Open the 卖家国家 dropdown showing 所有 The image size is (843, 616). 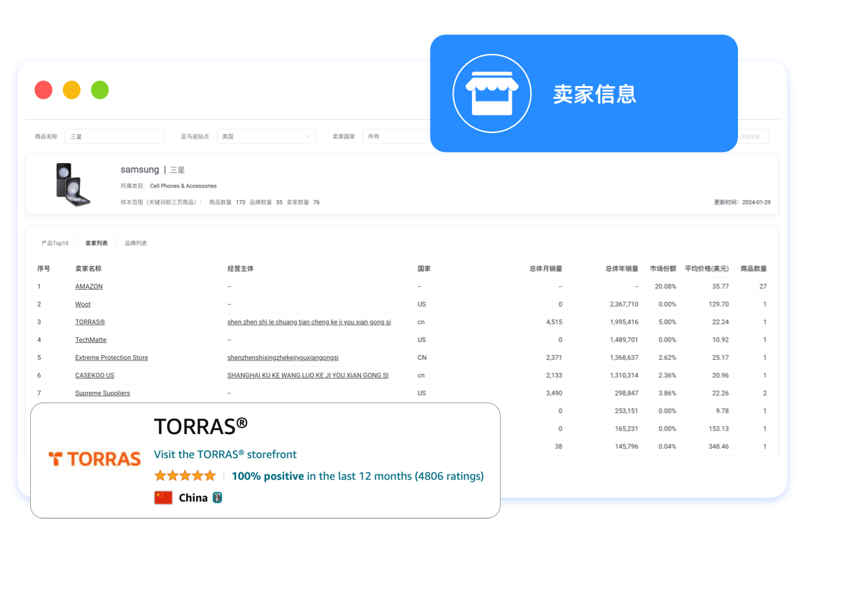[396, 136]
